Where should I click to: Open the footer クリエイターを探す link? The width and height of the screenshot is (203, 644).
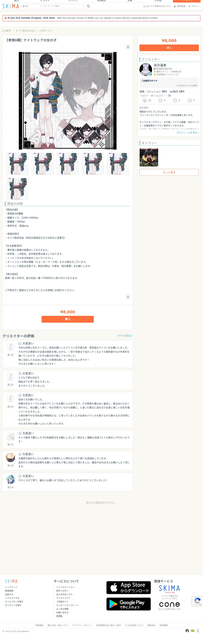tap(14, 602)
